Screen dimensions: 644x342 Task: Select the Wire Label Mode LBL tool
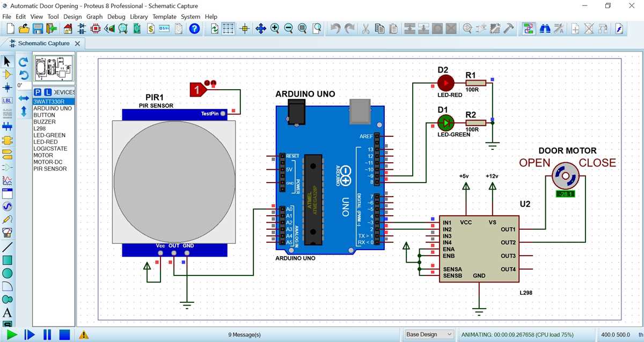(8, 100)
